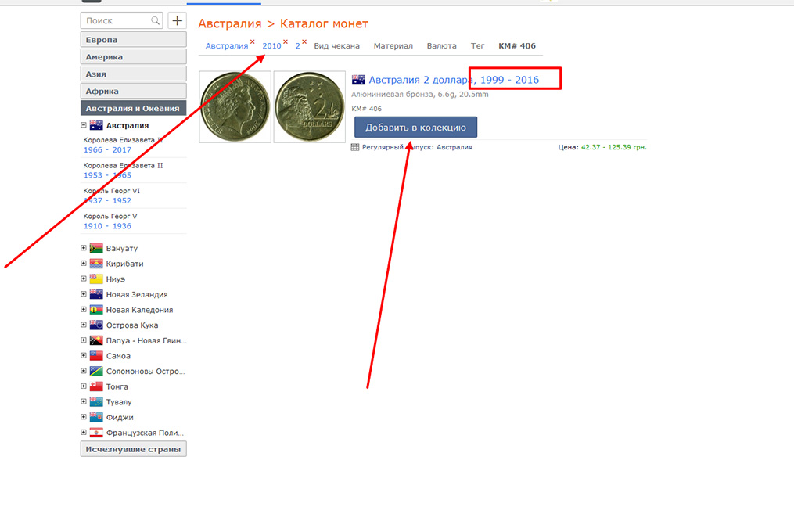Click the Vanuatu flag icon
794x532 pixels.
(x=96, y=248)
